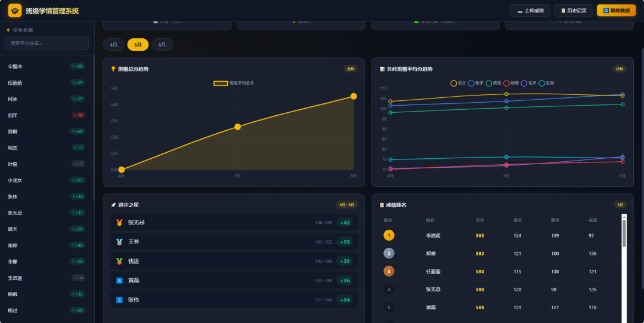This screenshot has height=323, width=644.
Task: Click the 分科 badge on subject chart
Action: tap(620, 69)
